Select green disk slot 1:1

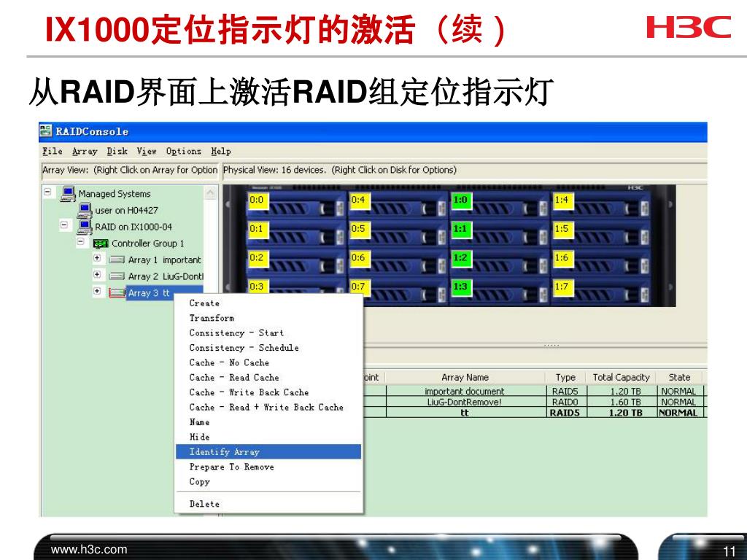461,229
